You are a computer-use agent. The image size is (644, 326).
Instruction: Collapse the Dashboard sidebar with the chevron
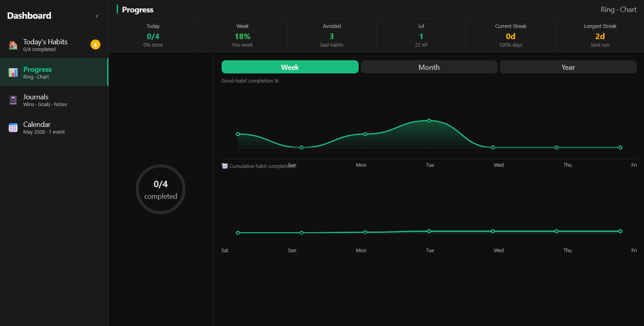pos(97,16)
